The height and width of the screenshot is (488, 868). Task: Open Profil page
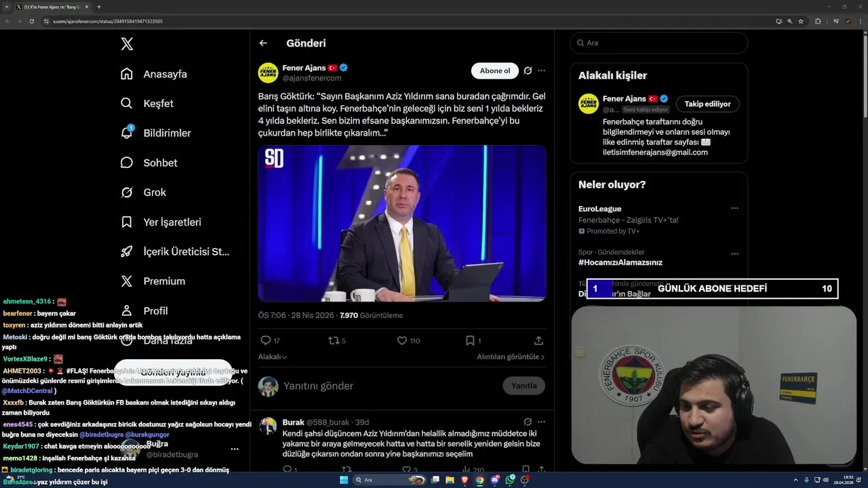[x=144, y=310]
